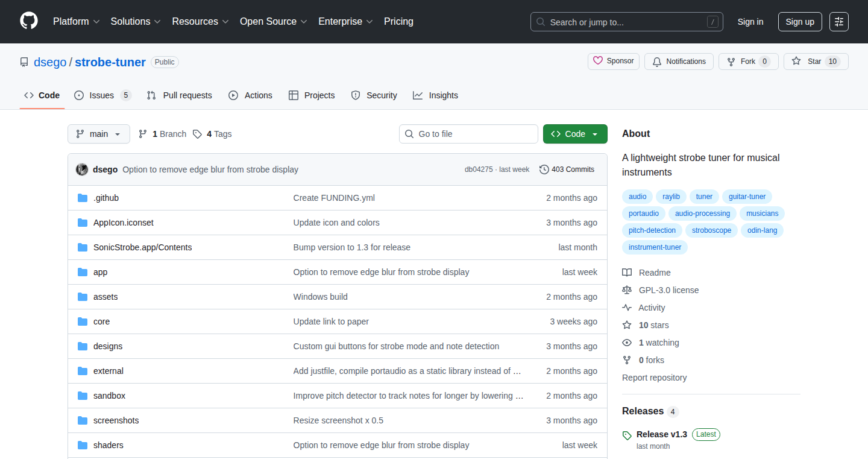Select the stroboscope topic tag
The image size is (868, 459).
[712, 230]
